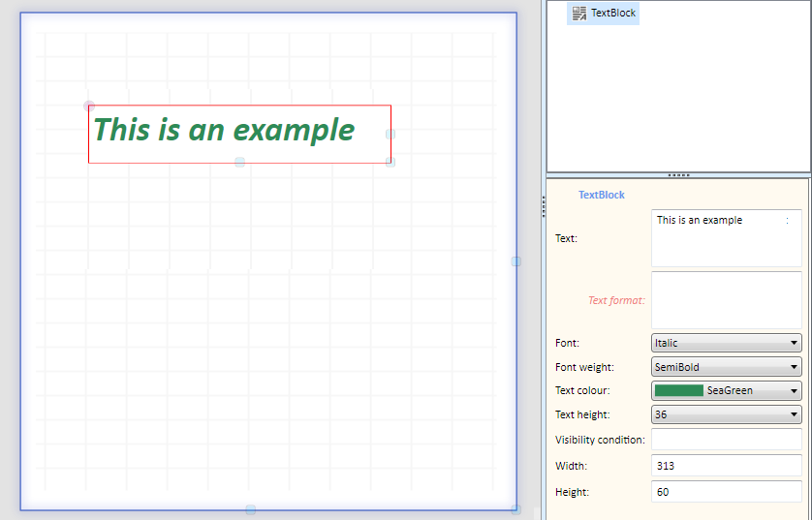The image size is (812, 520).
Task: Expand the Font weight SemiBold dropdown
Action: pos(727,367)
